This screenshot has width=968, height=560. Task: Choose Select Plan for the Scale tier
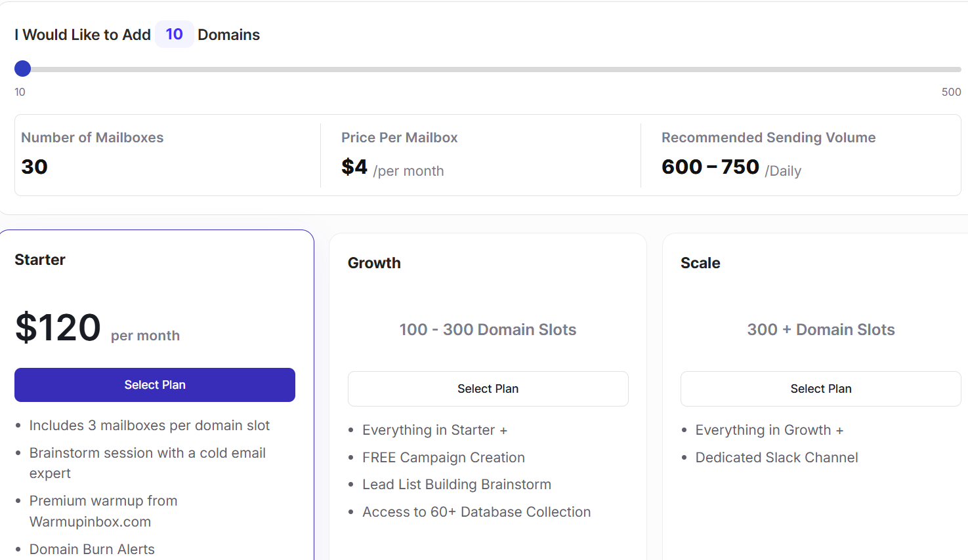(x=820, y=388)
